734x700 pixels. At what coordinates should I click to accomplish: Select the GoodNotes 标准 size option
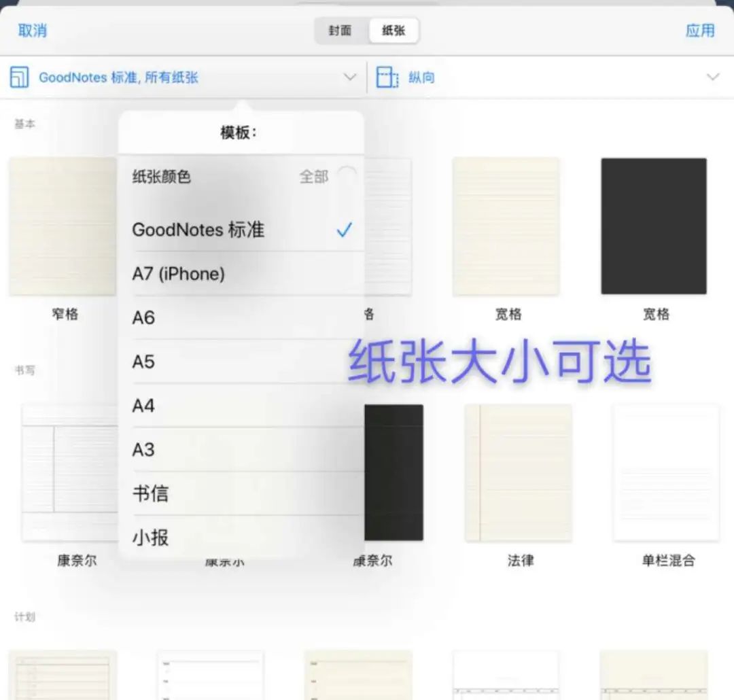pyautogui.click(x=241, y=230)
